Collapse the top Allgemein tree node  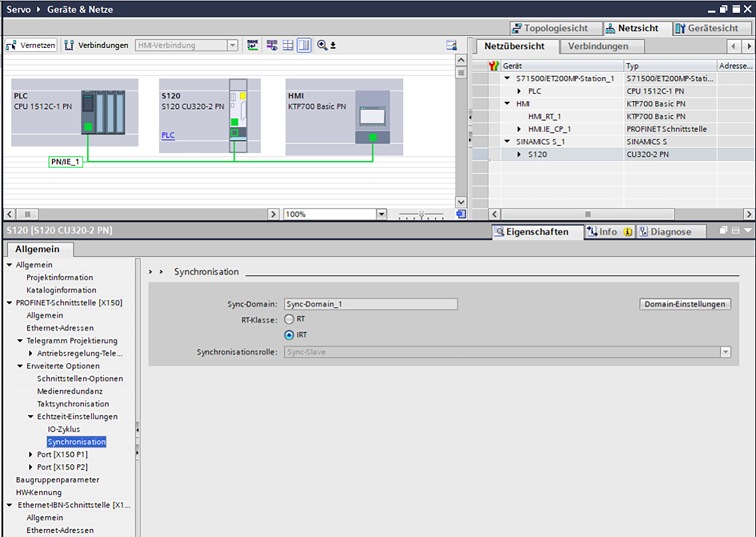pyautogui.click(x=10, y=265)
